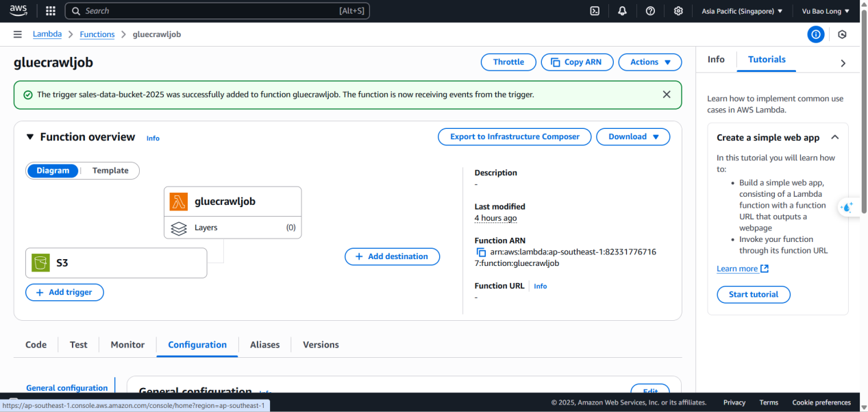
Task: Select the Tutorials tab in the help panel
Action: 767,60
